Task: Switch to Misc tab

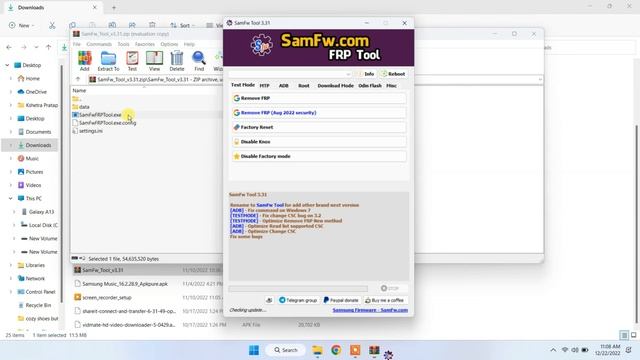Action: pyautogui.click(x=391, y=86)
